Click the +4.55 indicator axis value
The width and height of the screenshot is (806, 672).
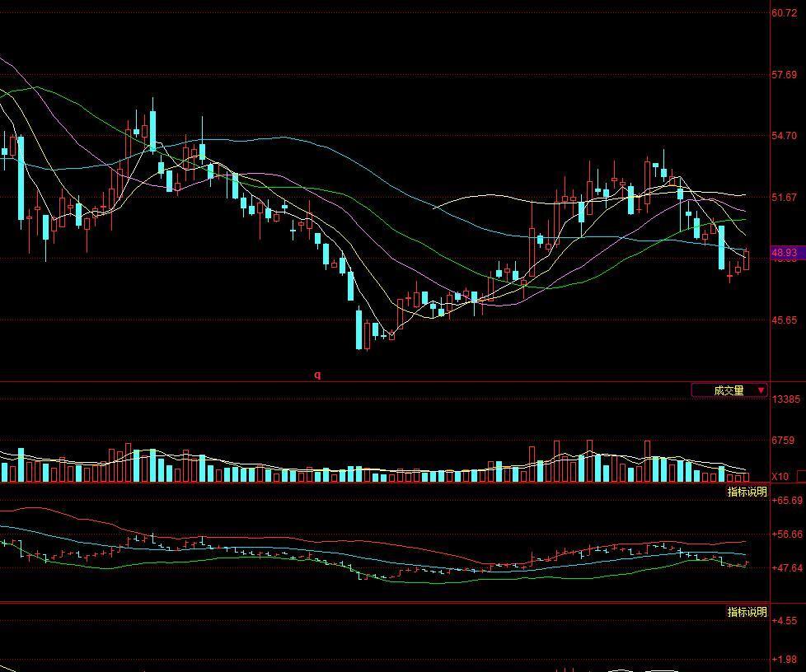tap(785, 621)
